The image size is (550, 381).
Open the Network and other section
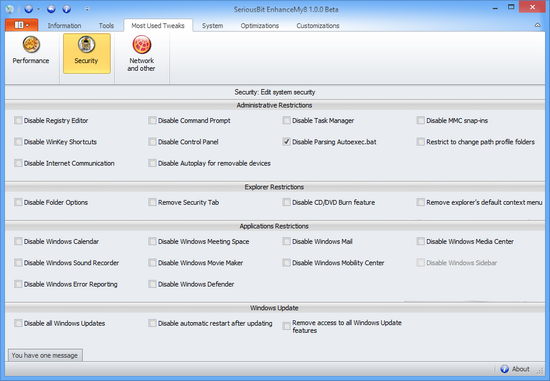pos(141,53)
